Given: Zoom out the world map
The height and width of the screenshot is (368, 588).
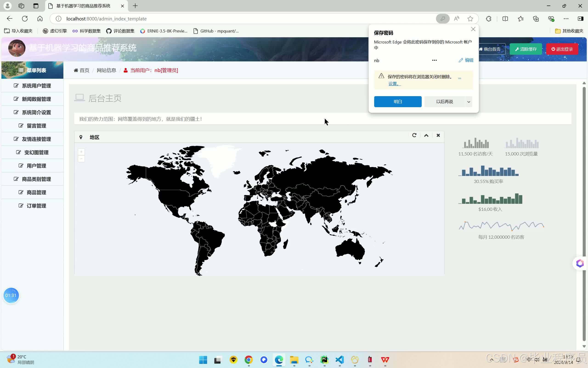Looking at the screenshot, I should coord(81,159).
